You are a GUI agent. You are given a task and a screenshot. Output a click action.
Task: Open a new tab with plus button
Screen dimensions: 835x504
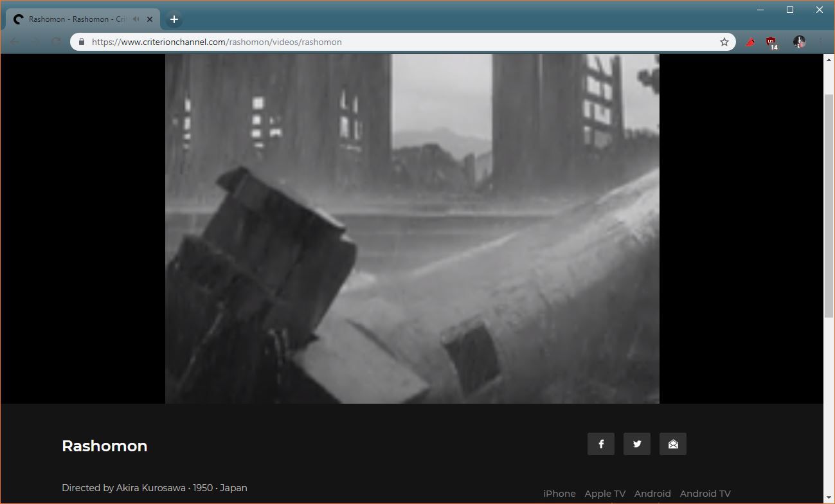174,19
